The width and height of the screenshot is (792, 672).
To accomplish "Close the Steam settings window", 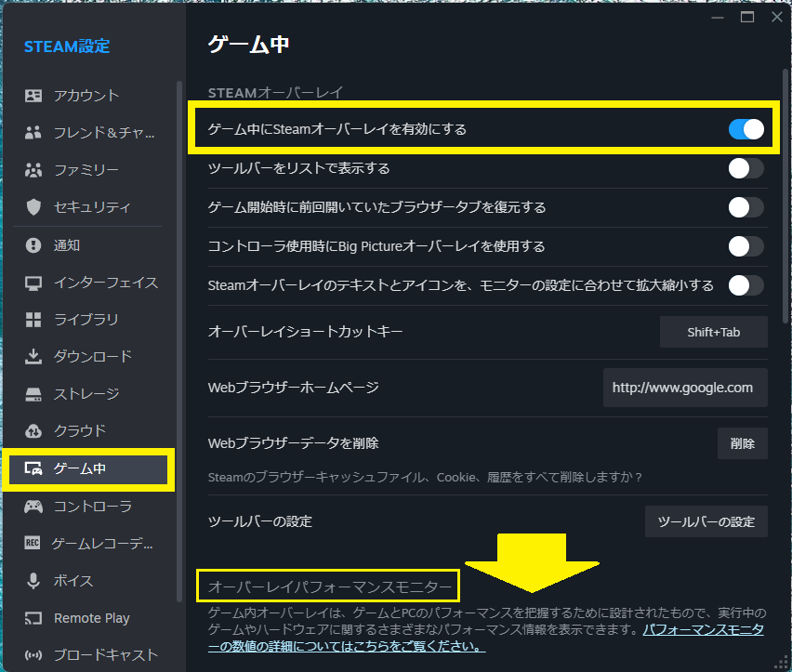I will [x=777, y=17].
